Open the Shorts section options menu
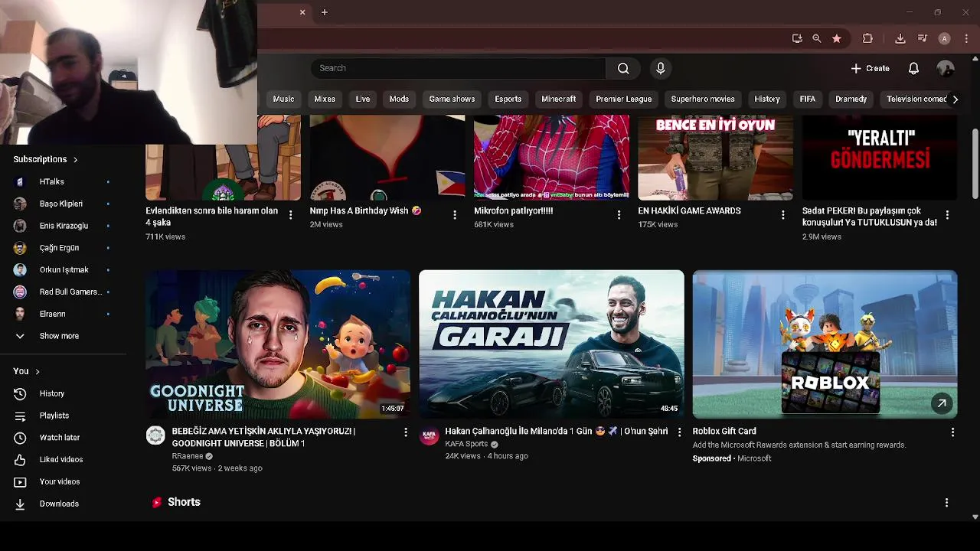Screen dimensions: 980x551 946,503
